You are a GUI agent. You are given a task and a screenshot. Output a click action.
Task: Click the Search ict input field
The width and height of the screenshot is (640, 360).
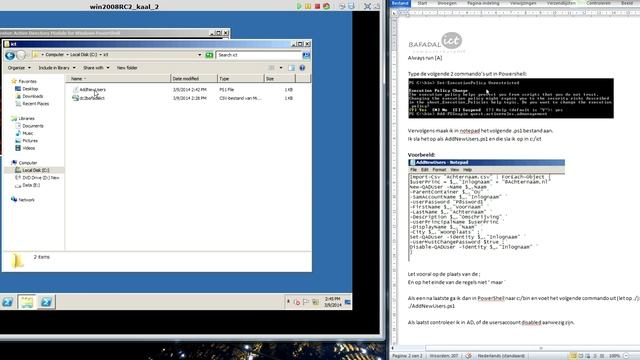(259, 55)
